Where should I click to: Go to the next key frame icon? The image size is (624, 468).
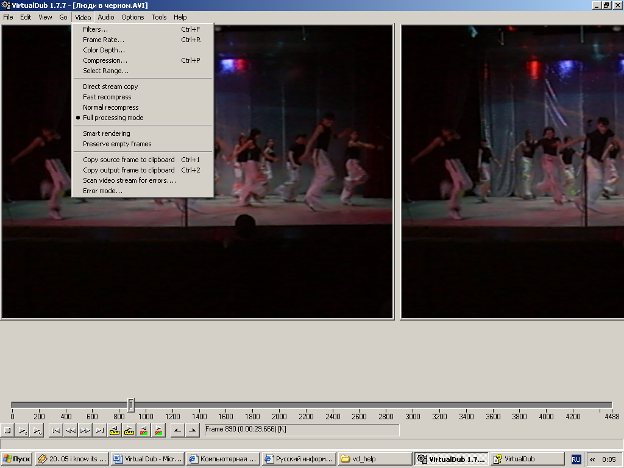coord(130,430)
